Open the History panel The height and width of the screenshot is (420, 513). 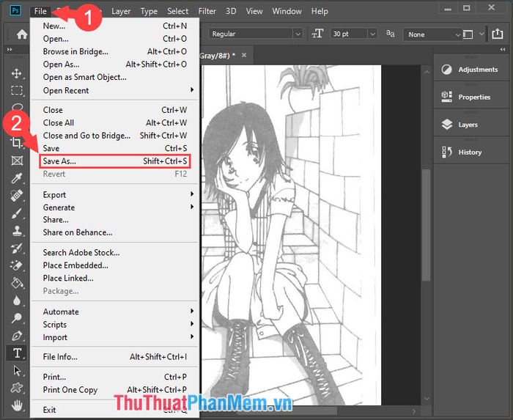tap(471, 152)
